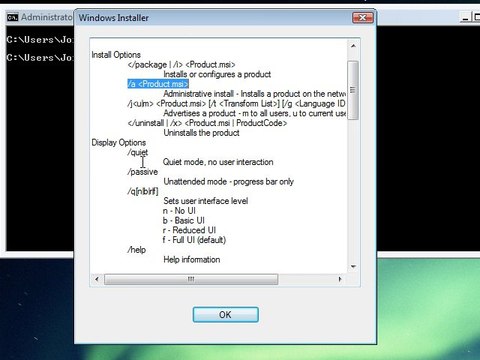Click 'Quiet mode, no user interaction' text
This screenshot has width=480, height=360.
(218, 162)
